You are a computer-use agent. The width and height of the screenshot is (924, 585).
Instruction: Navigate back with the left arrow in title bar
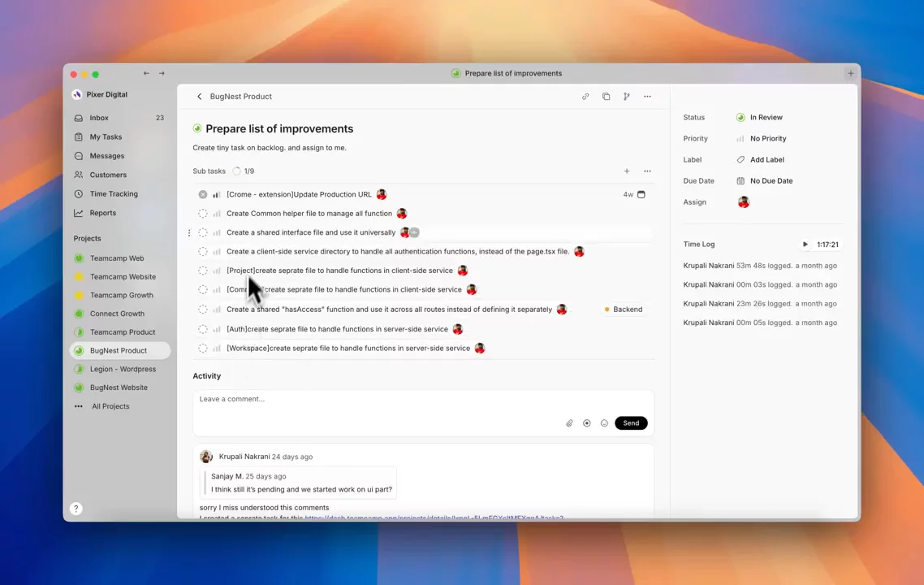click(x=146, y=73)
